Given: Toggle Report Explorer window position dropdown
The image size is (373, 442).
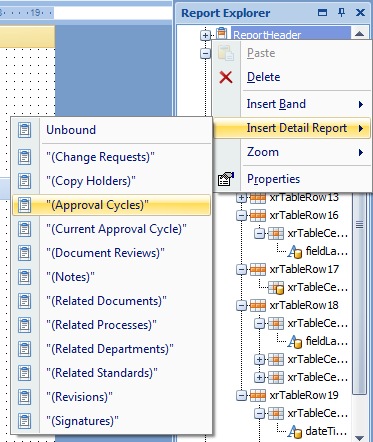Looking at the screenshot, I should coord(322,13).
